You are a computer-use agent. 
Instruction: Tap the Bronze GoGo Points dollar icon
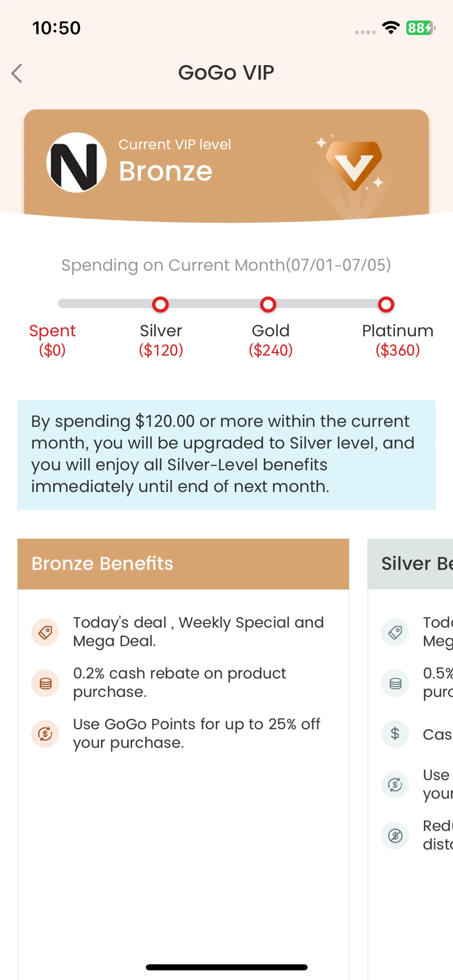[x=45, y=734]
